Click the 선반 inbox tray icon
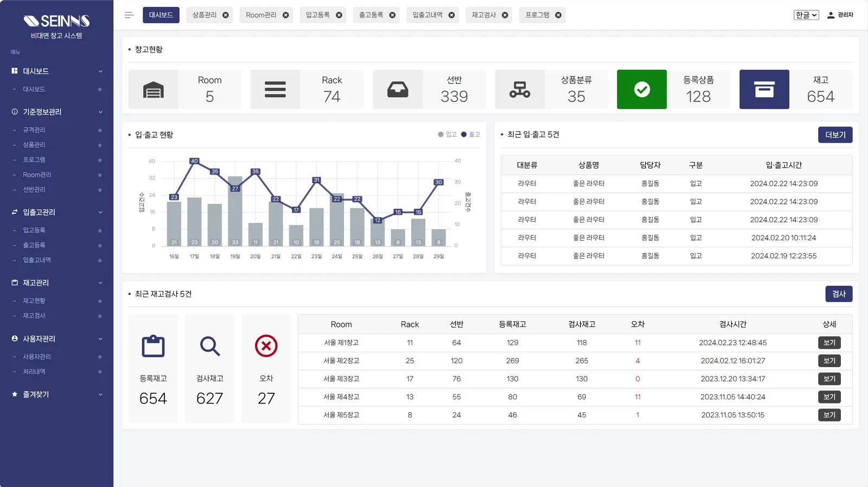 click(398, 89)
